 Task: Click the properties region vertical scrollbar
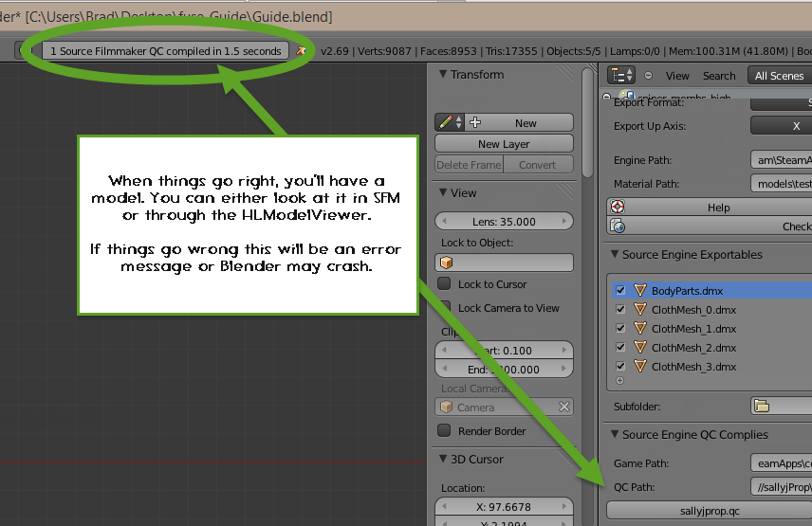587,124
